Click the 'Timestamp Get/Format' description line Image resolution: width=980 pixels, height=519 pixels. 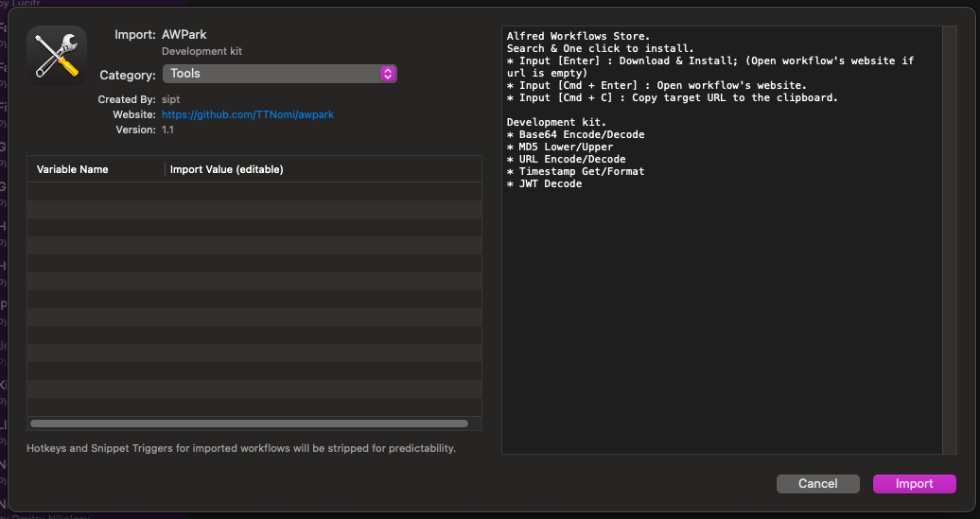click(576, 171)
